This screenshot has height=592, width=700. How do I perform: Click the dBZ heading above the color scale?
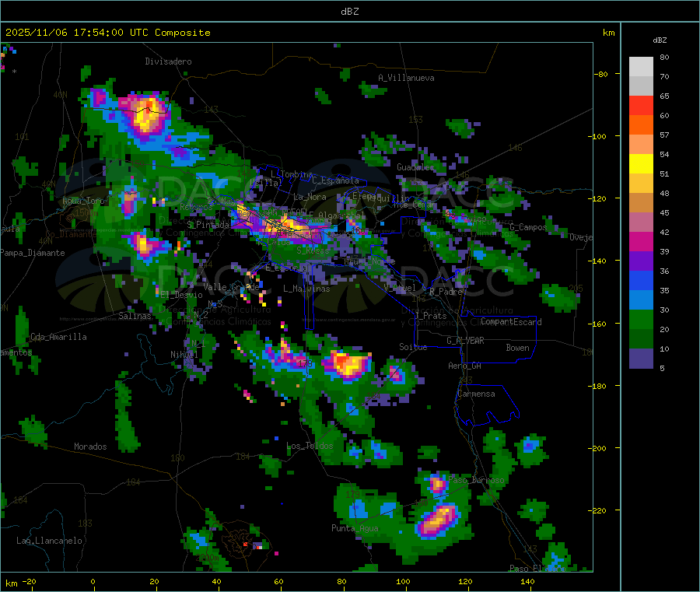pyautogui.click(x=660, y=40)
